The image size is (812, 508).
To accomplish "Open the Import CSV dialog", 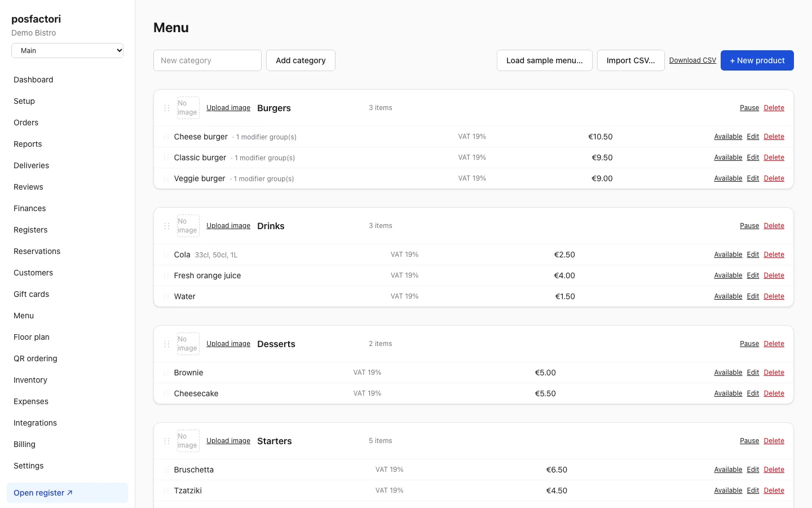I will [631, 60].
